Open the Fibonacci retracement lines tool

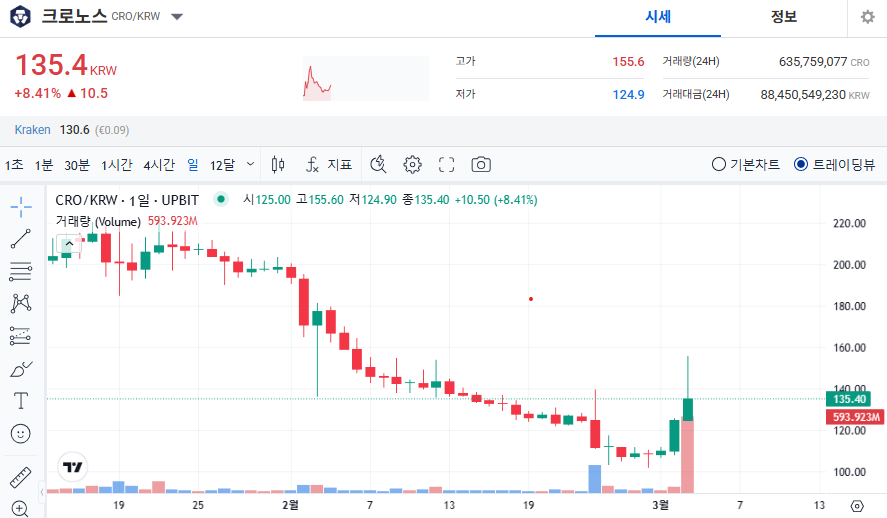[21, 271]
